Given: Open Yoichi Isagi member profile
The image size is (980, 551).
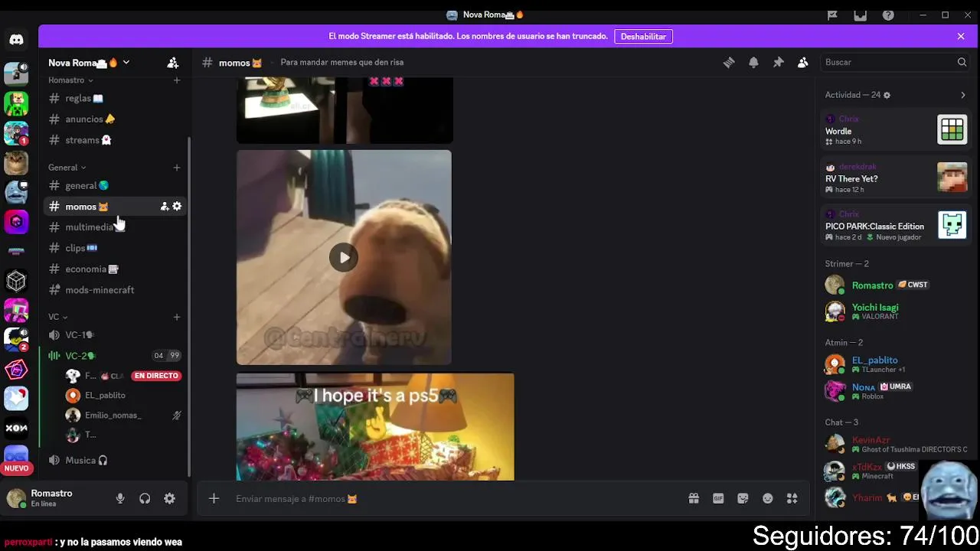Looking at the screenshot, I should click(x=894, y=311).
